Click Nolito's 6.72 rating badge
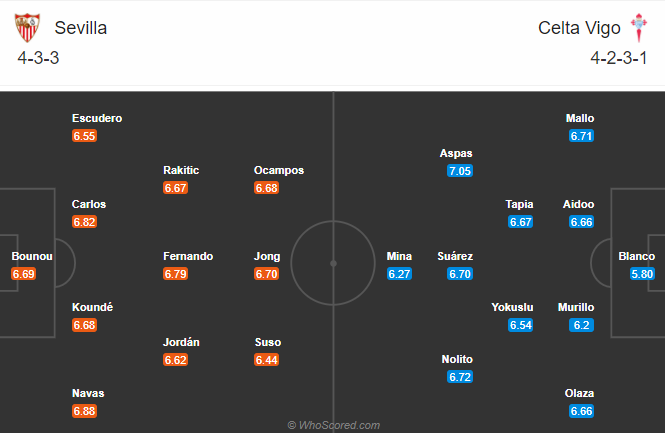 (x=460, y=377)
